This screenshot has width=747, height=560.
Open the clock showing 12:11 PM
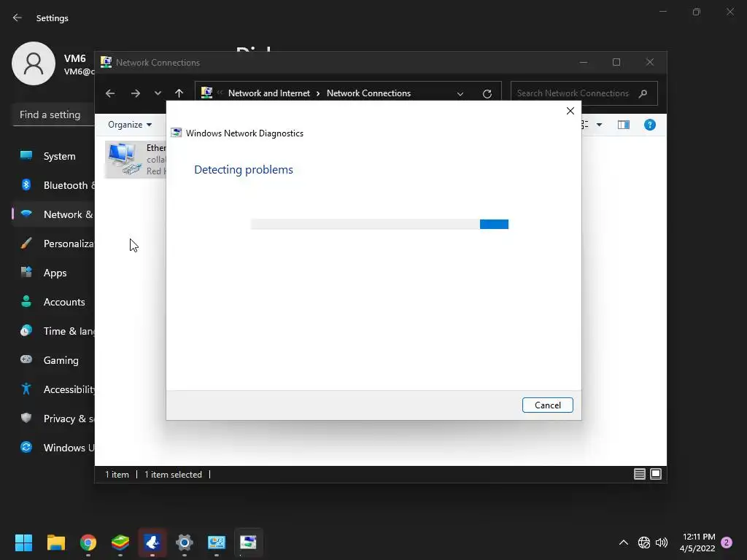698,542
